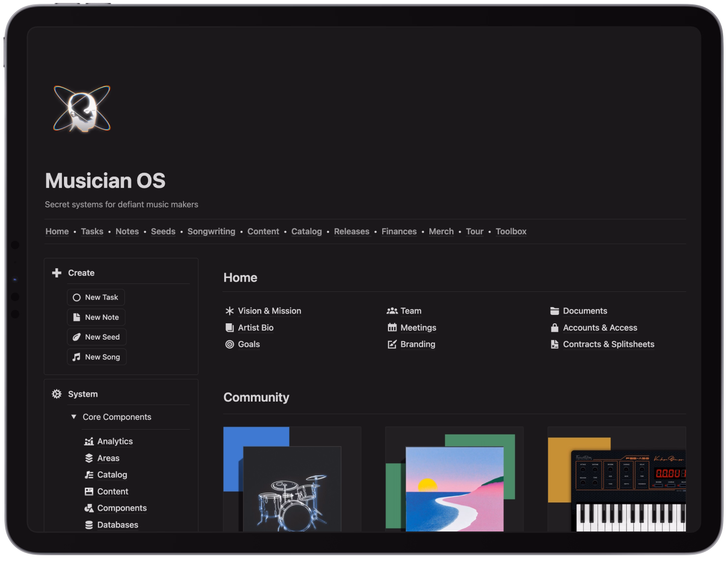Click the Vision & Mission asterisk icon
The image size is (728, 561).
tap(229, 311)
